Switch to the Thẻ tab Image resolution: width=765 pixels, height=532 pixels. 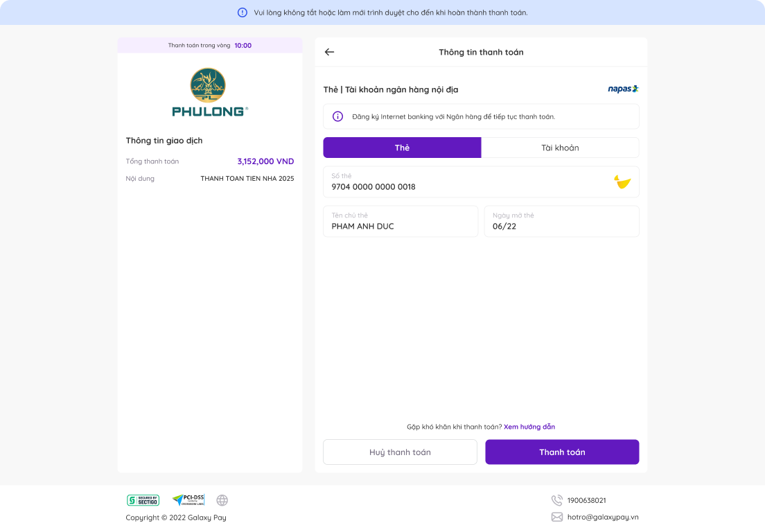tap(402, 148)
